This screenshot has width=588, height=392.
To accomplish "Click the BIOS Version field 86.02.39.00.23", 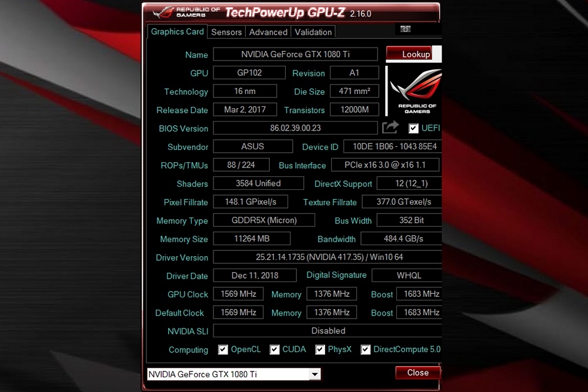I will (296, 128).
